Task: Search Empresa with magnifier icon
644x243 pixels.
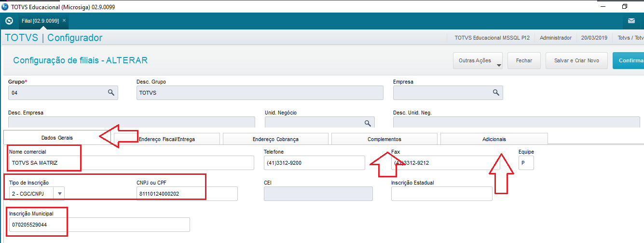Action: click(496, 92)
